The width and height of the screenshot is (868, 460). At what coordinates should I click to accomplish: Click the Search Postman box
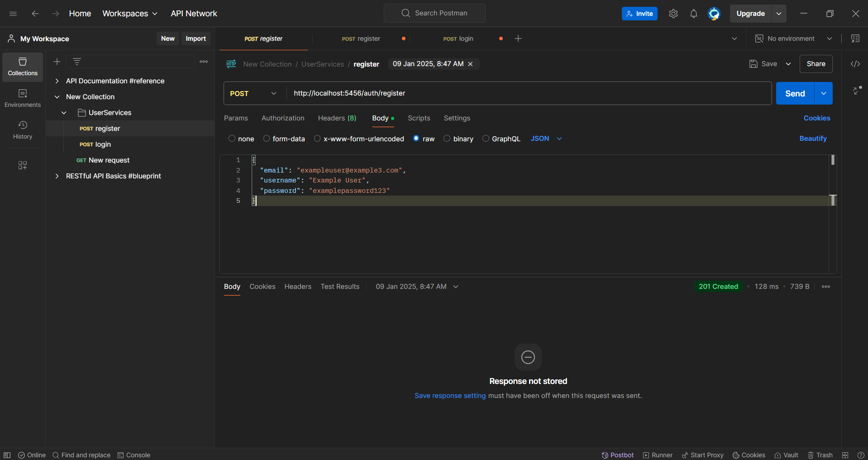434,13
